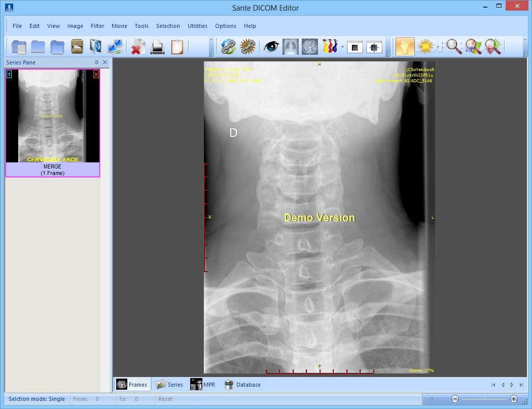Click the chest X-ray preset icon
532x409 pixels.
pyautogui.click(x=291, y=47)
